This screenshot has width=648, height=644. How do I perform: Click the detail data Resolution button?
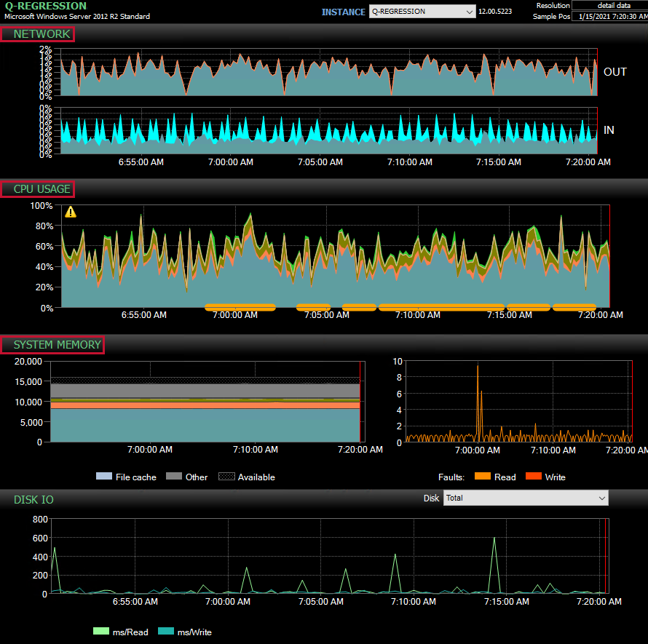[615, 5]
